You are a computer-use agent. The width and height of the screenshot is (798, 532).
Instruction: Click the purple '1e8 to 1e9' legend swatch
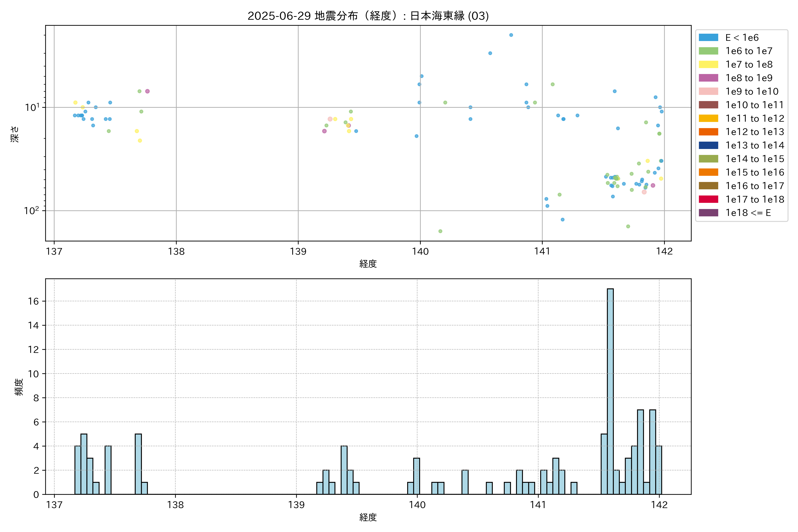tap(708, 78)
